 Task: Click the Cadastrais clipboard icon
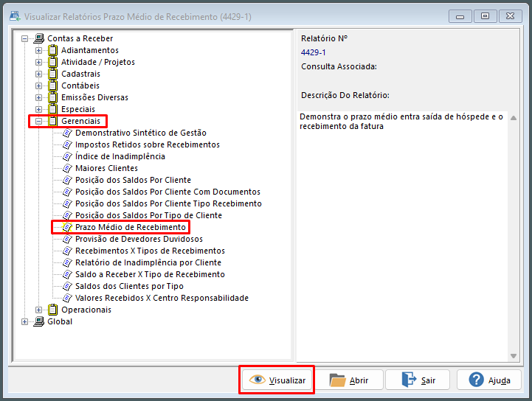[x=52, y=74]
